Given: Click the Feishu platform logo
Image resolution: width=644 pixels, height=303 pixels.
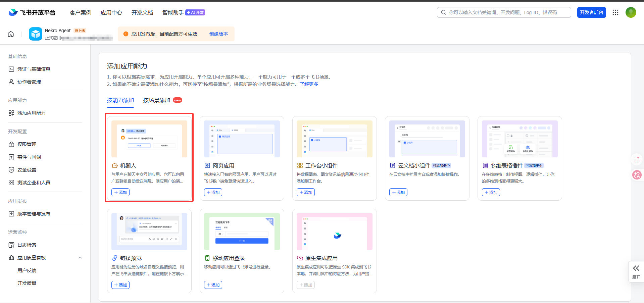Looking at the screenshot, I should pyautogui.click(x=32, y=12).
